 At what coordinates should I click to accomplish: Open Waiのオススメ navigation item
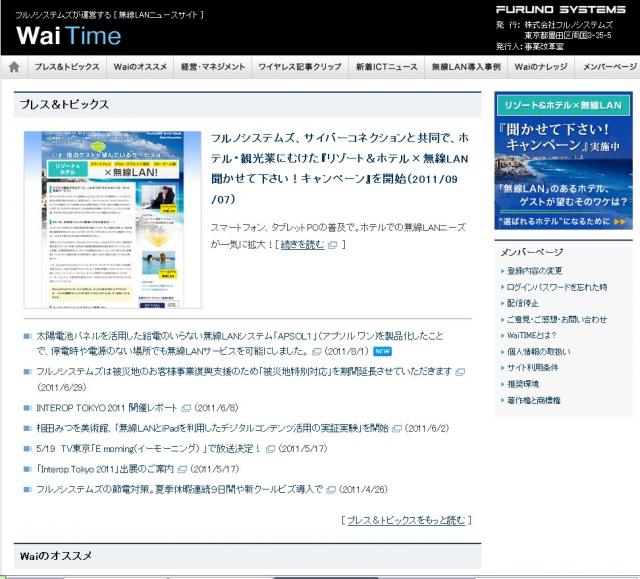coord(140,67)
